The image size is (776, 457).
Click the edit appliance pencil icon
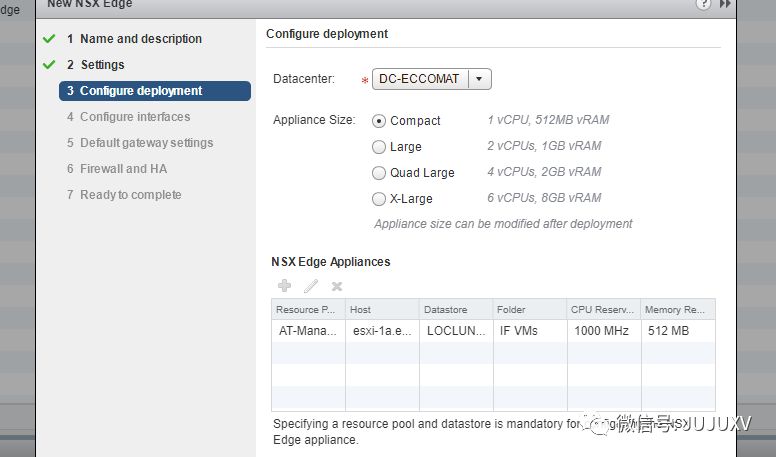click(311, 286)
